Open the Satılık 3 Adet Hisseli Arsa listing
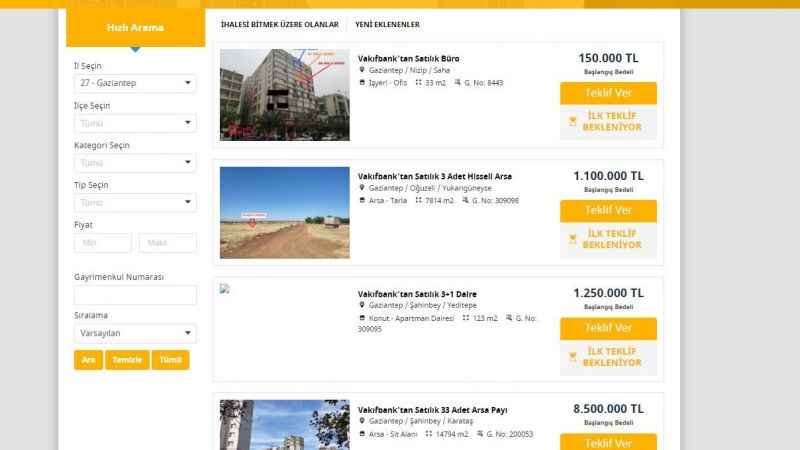Viewport: 800px width, 450px height. coord(435,177)
